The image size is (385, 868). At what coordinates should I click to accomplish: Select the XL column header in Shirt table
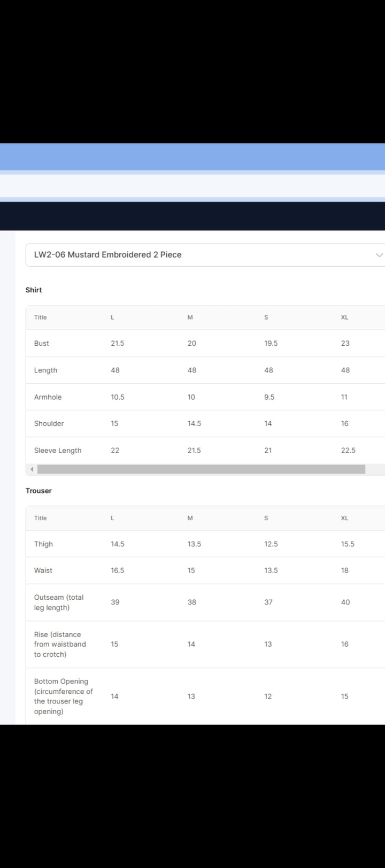(x=344, y=317)
